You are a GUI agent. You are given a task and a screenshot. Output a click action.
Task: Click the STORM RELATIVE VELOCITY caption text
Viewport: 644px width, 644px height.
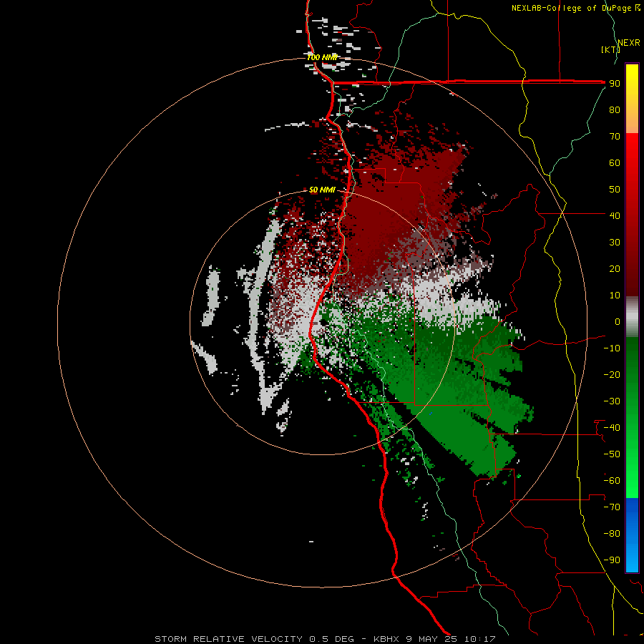click(229, 639)
